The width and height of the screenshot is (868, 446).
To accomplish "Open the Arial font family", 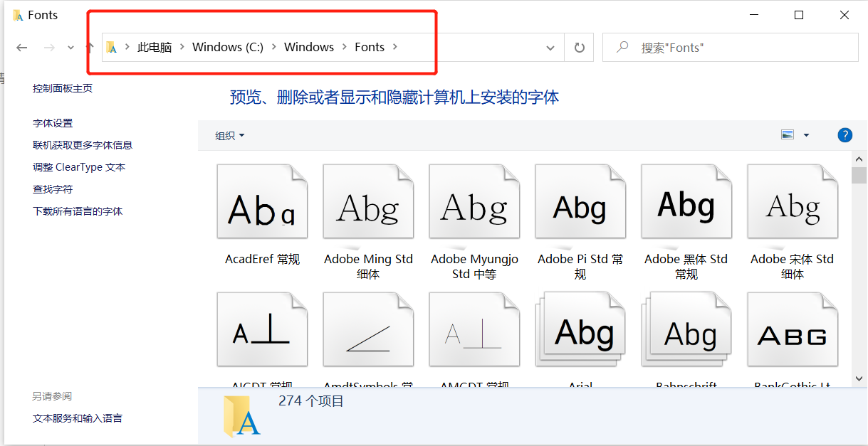I will tap(580, 329).
